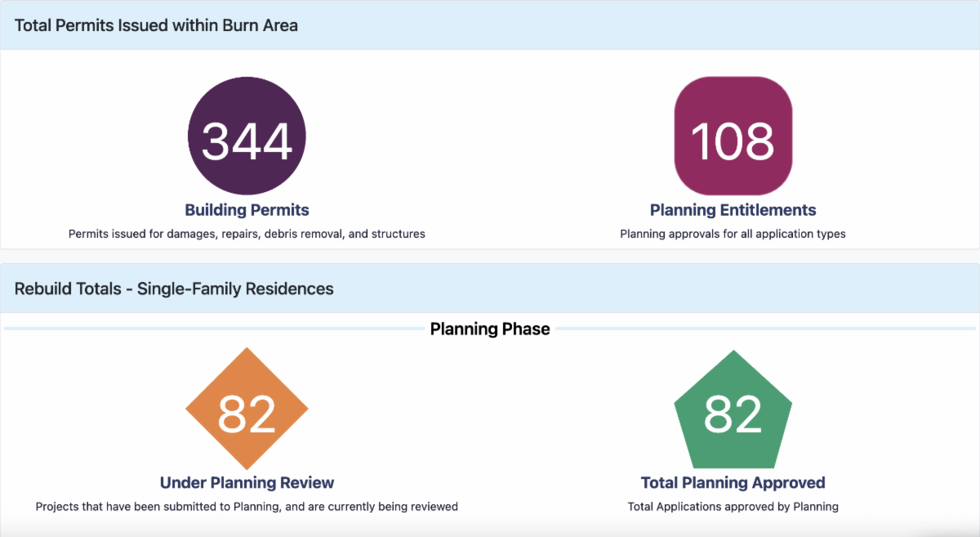The height and width of the screenshot is (537, 980).
Task: Click the number 108 for Planning Entitlements
Action: 733,141
